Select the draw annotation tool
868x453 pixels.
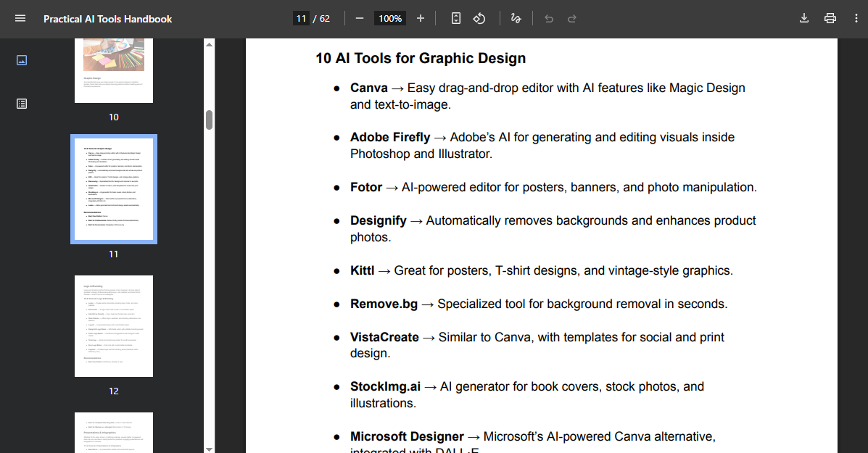516,18
